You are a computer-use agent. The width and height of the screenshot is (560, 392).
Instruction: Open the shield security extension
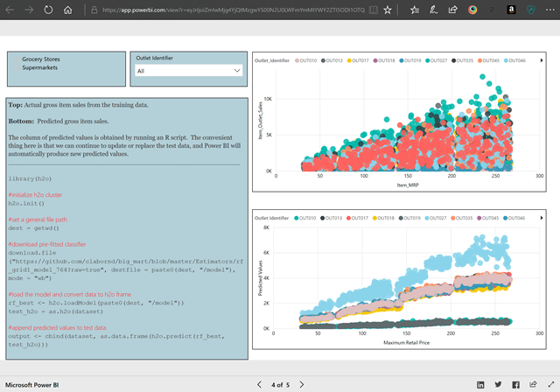coord(531,10)
